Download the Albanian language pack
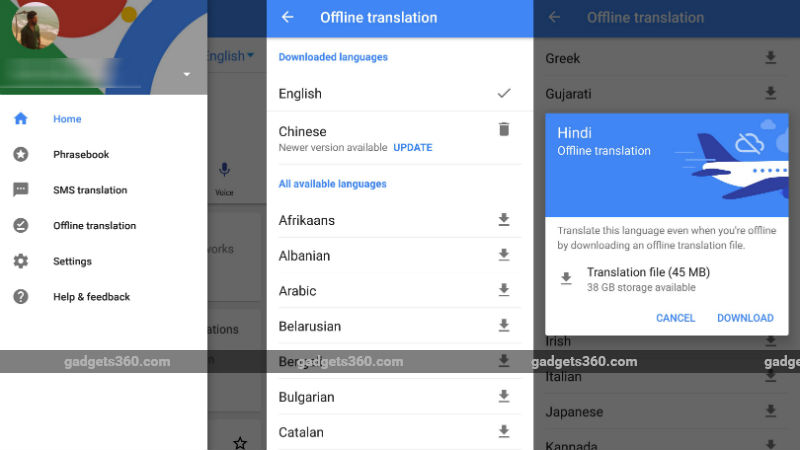The width and height of the screenshot is (800, 450). click(x=504, y=255)
